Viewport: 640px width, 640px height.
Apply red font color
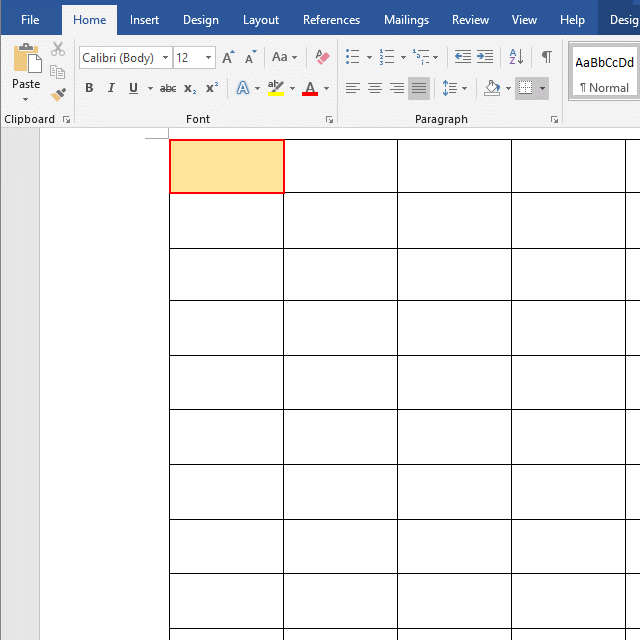coord(310,88)
